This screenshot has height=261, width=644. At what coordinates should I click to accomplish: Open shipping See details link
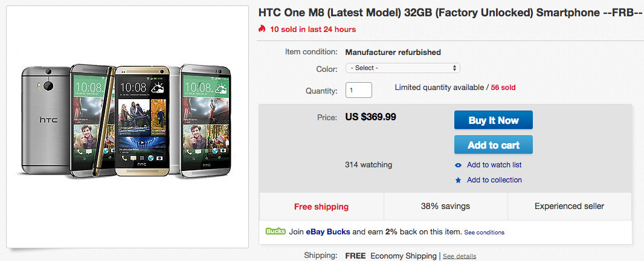[x=459, y=256]
